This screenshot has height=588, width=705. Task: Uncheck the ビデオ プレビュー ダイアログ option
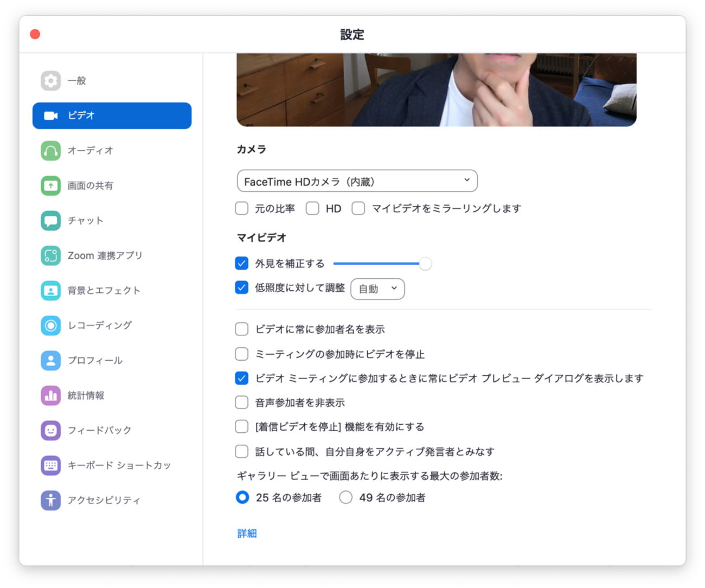[242, 378]
